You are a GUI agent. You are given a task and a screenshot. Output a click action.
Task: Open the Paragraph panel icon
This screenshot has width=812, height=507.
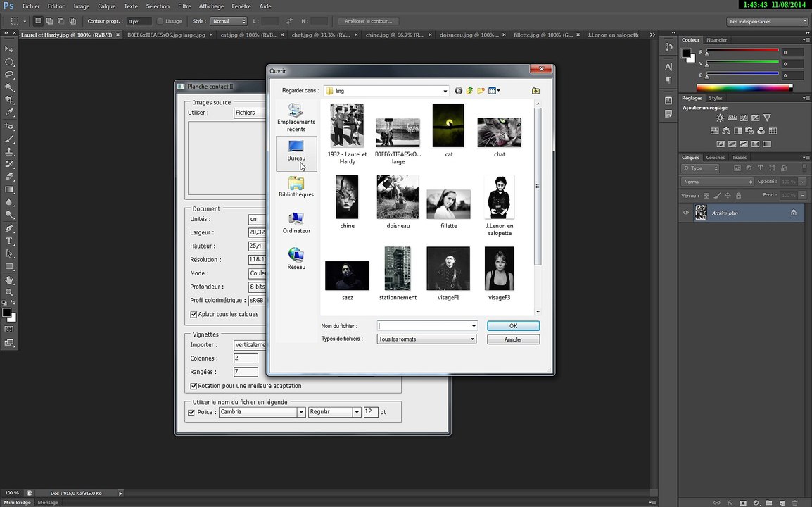668,80
